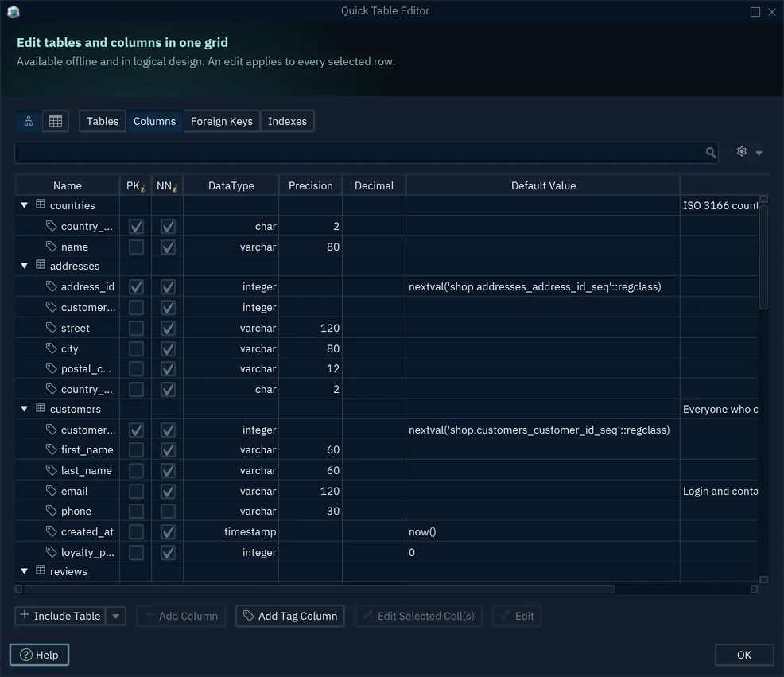Toggle NN checkbox for city column
This screenshot has height=677, width=784.
[168, 348]
